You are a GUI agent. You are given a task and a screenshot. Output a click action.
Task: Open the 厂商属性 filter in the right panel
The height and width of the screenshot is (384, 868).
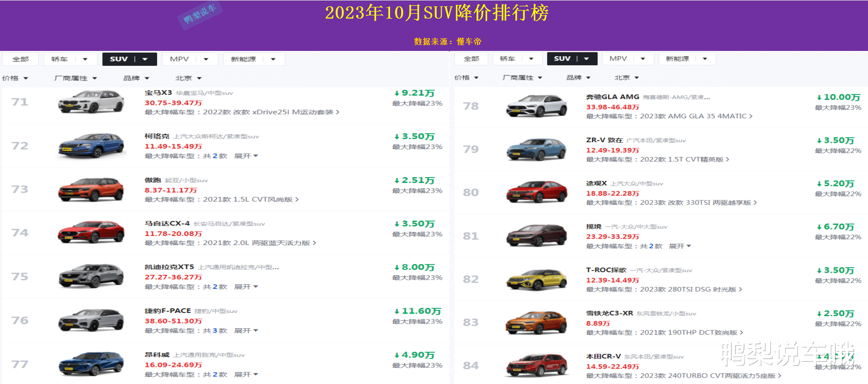click(x=523, y=77)
